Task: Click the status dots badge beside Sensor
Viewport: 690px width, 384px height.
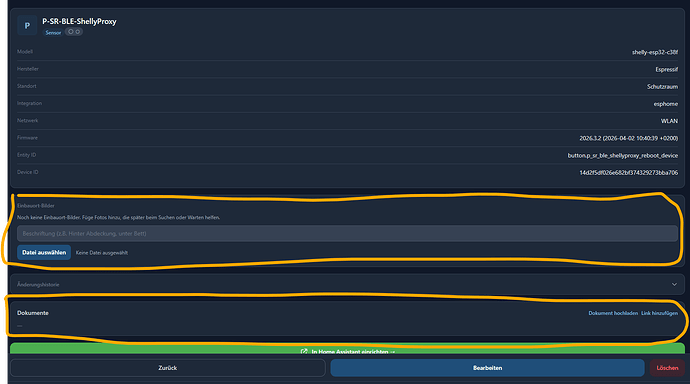Action: click(x=73, y=32)
